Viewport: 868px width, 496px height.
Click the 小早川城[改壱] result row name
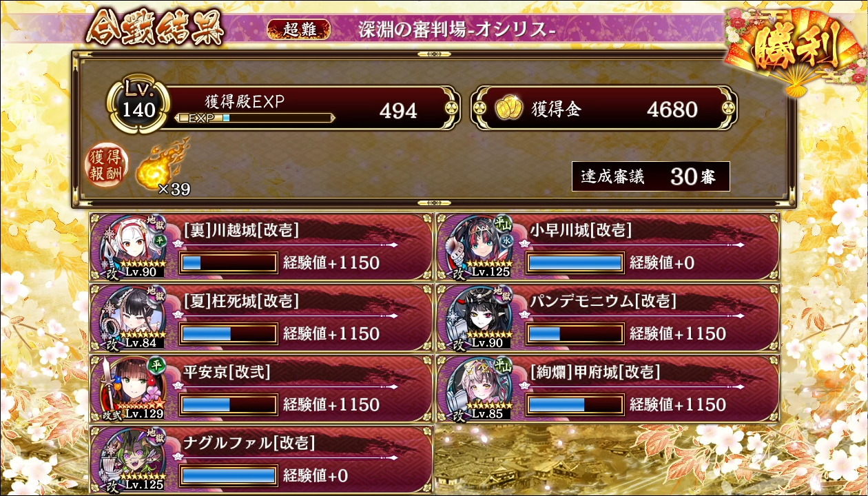(x=581, y=230)
